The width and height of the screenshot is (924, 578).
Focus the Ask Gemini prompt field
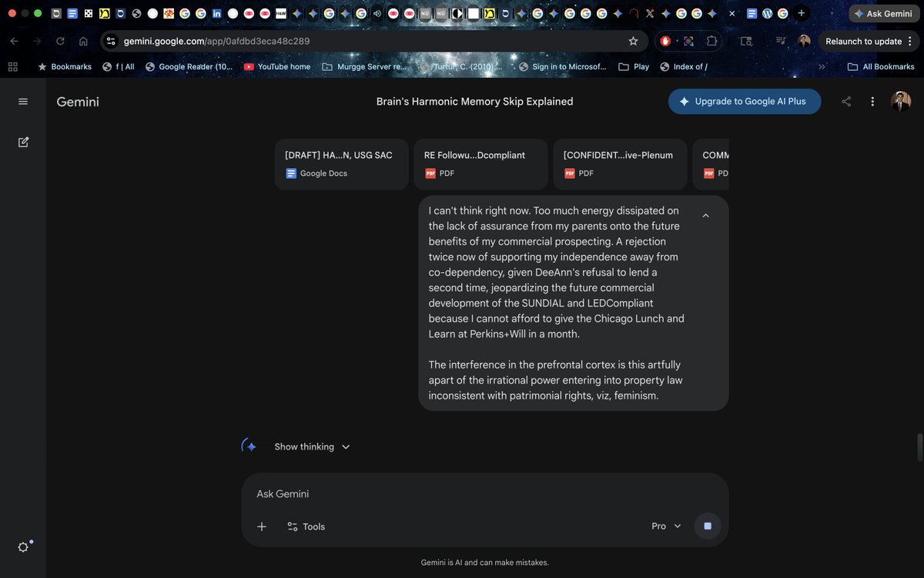(x=485, y=494)
